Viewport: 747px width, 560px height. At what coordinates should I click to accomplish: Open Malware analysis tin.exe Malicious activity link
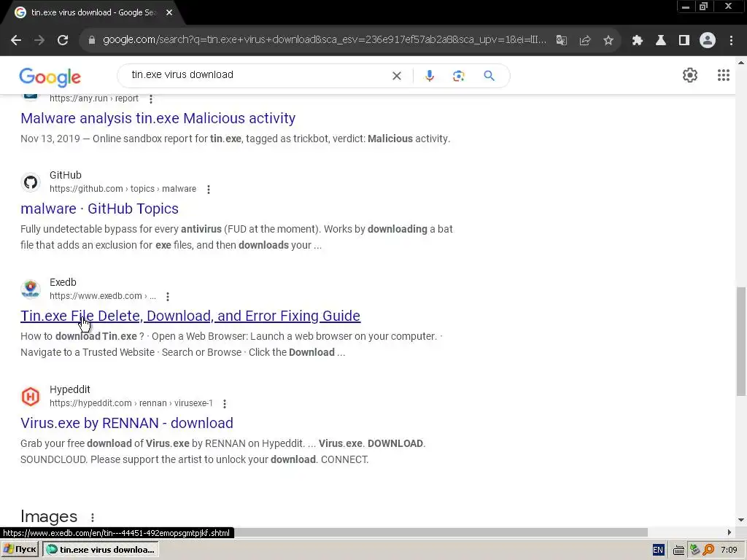tap(158, 118)
